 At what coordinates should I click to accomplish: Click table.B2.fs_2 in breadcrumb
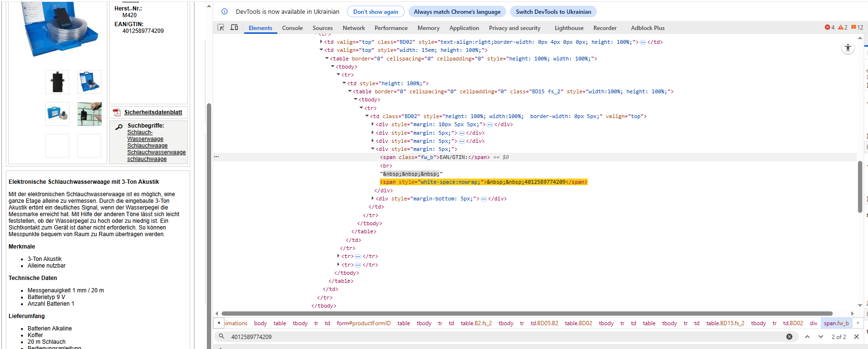click(476, 323)
